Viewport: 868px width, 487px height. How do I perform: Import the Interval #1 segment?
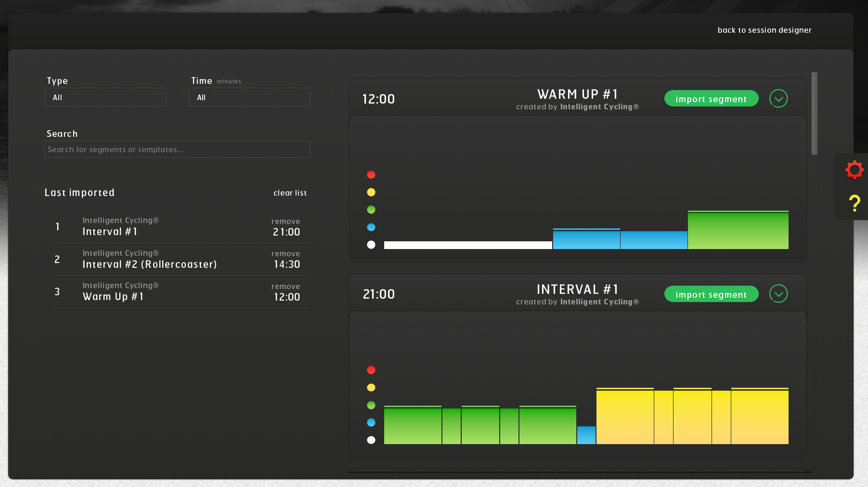point(711,294)
